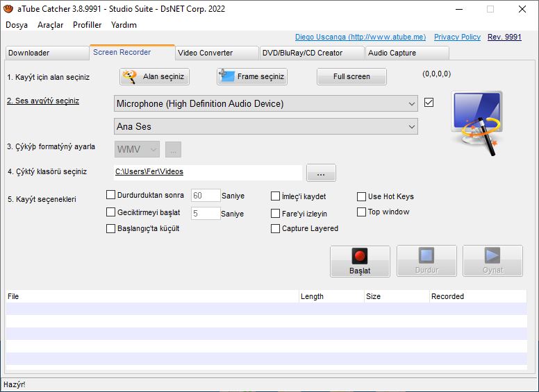Select the Screen Recorder tab
Image resolution: width=539 pixels, height=392 pixels.
[x=133, y=52]
